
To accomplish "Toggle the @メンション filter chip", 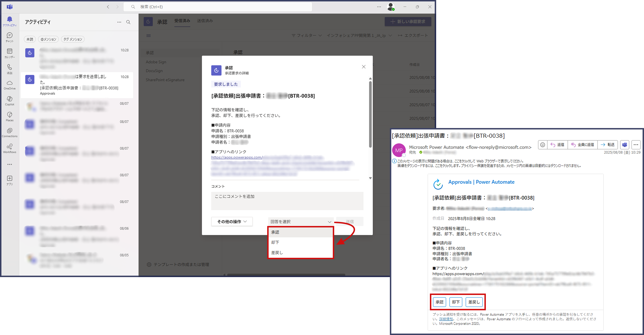I will [x=48, y=39].
